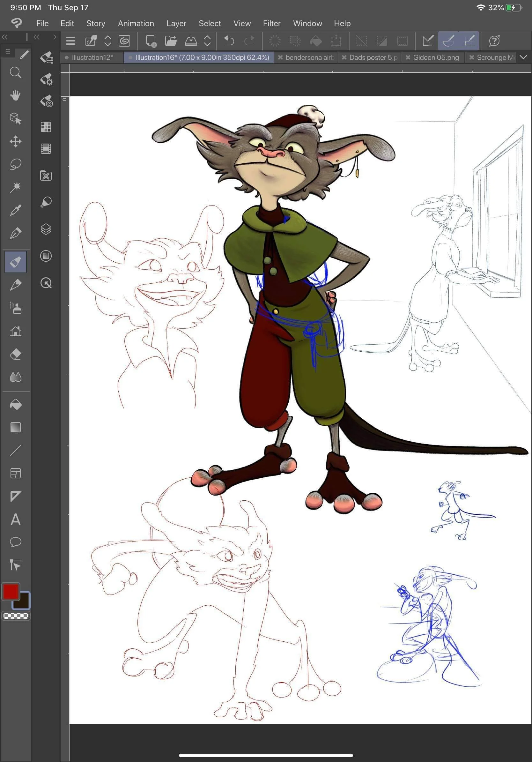Close the bendersona airb tab
The height and width of the screenshot is (762, 532).
tap(280, 57)
